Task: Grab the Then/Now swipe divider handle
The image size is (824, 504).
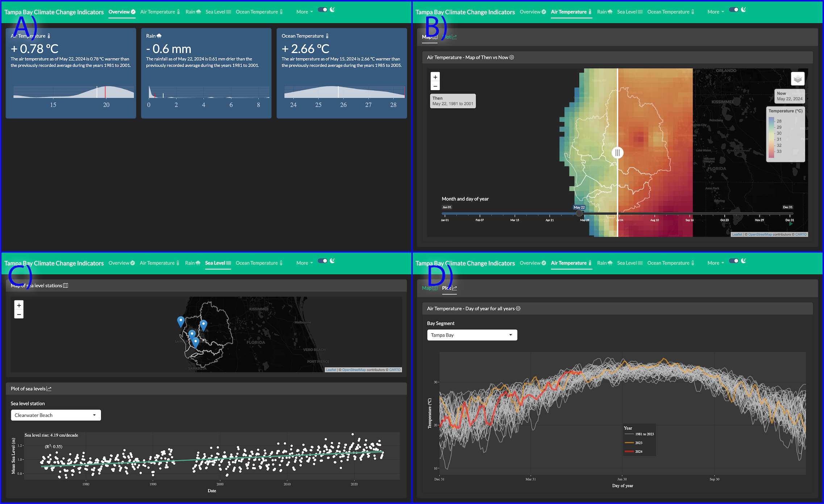Action: pos(617,153)
